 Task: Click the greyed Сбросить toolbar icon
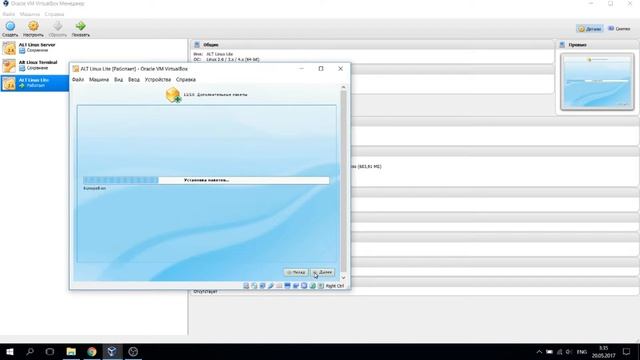click(x=58, y=29)
